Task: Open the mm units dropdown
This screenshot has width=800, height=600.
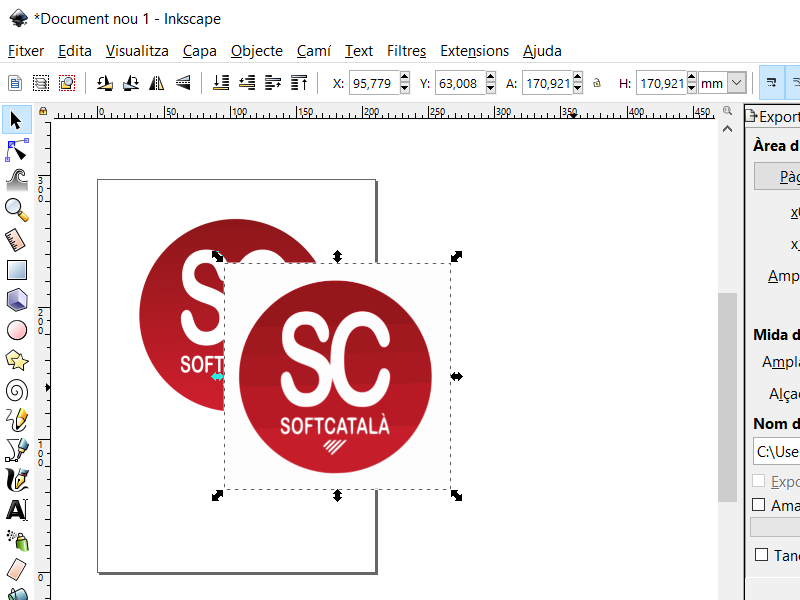Action: 737,83
